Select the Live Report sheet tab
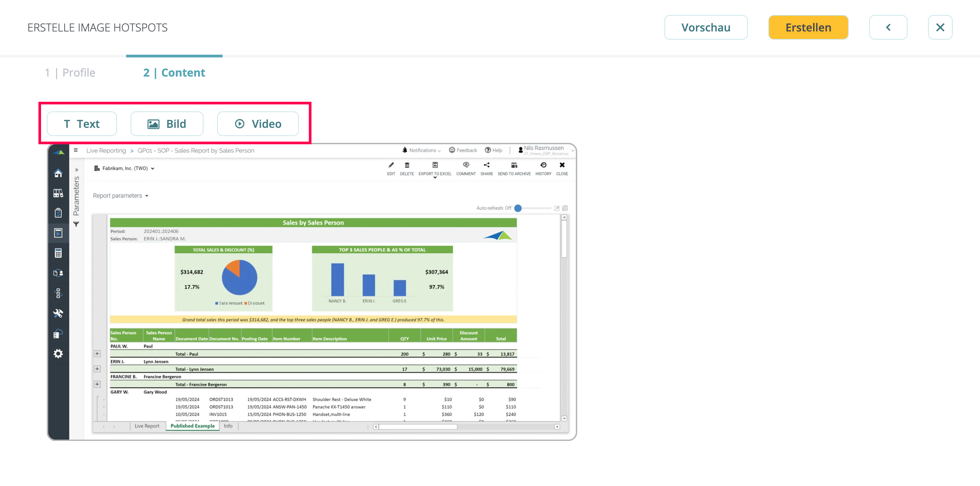Viewport: 980px width, 486px height. point(146,426)
